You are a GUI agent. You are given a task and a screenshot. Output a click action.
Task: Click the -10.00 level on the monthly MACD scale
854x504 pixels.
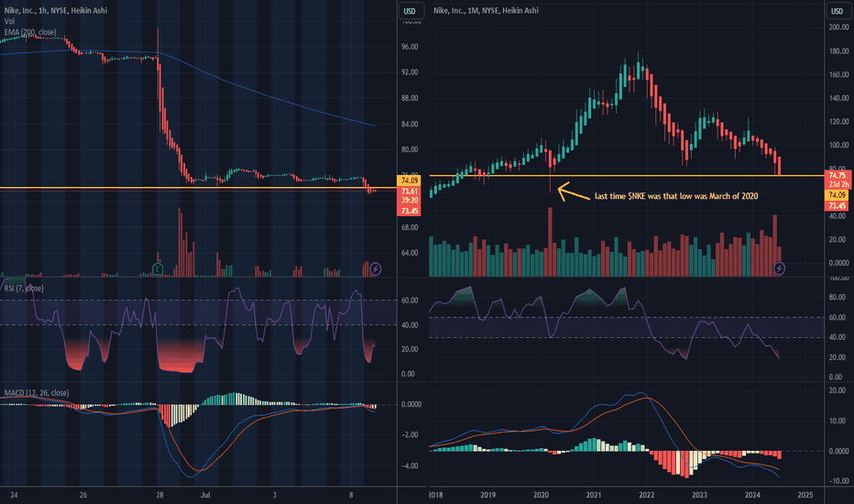pos(838,481)
